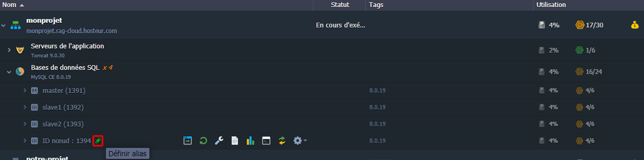Click the Tags column header
Image resolution: width=644 pixels, height=160 pixels.
coord(376,5)
